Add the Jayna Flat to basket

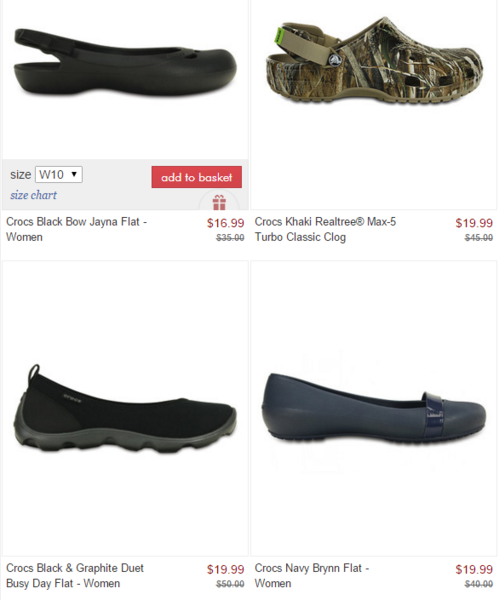tap(196, 177)
